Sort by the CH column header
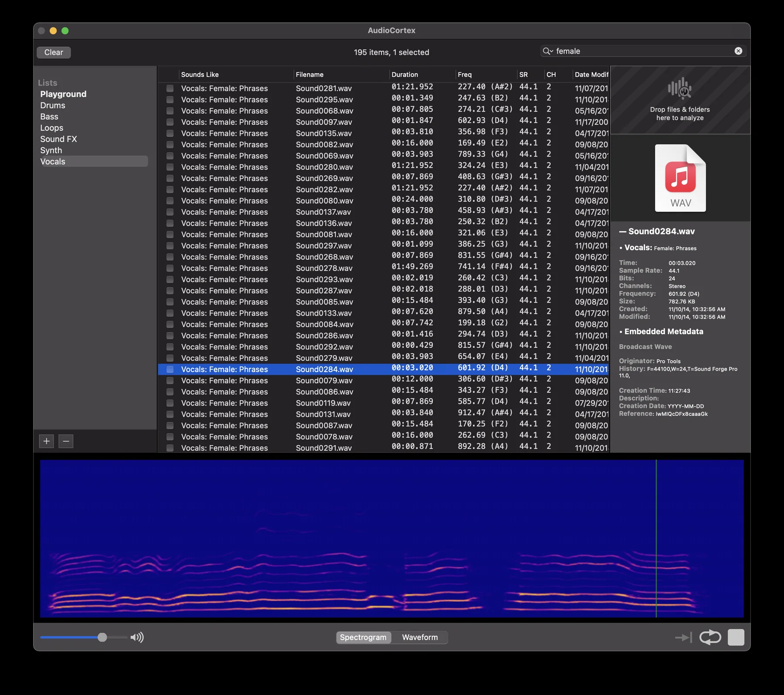The height and width of the screenshot is (695, 784). click(x=558, y=75)
